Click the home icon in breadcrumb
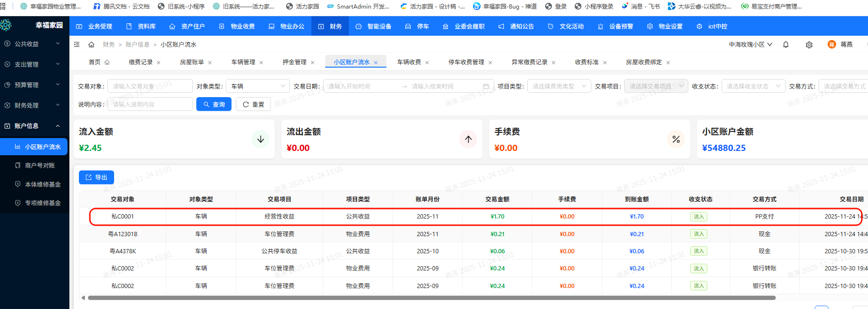This screenshot has height=309, width=868. 91,45
